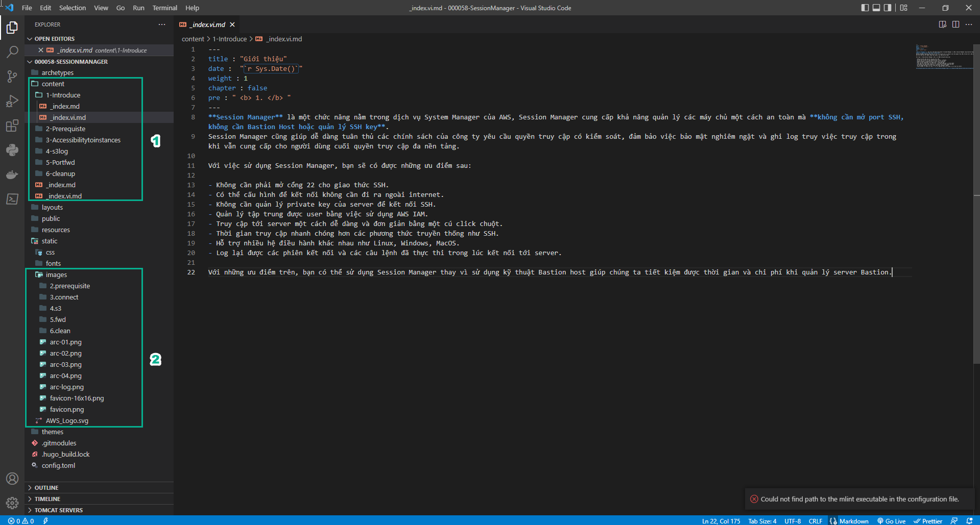The width and height of the screenshot is (980, 525).
Task: Split the editor right
Action: tap(955, 24)
